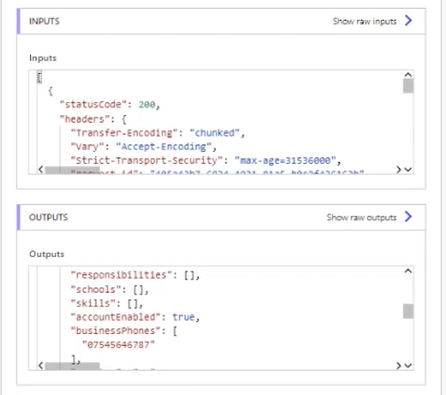Click the Show raw outputs chevron arrow
446x395 pixels.
click(x=408, y=217)
